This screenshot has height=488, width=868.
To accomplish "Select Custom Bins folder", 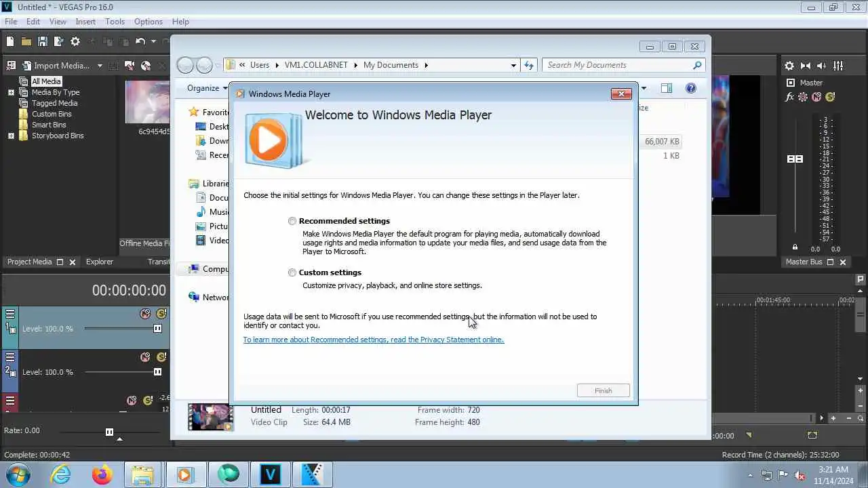I will click(52, 114).
